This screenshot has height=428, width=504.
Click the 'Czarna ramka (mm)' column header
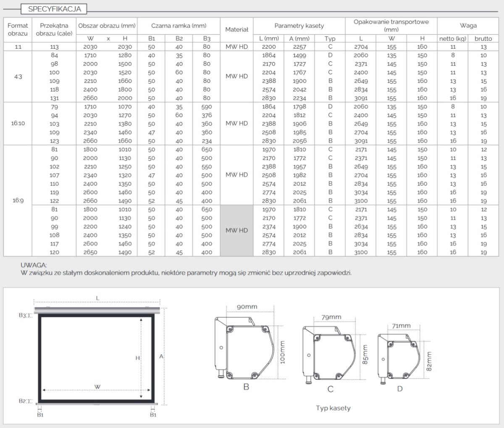(178, 26)
